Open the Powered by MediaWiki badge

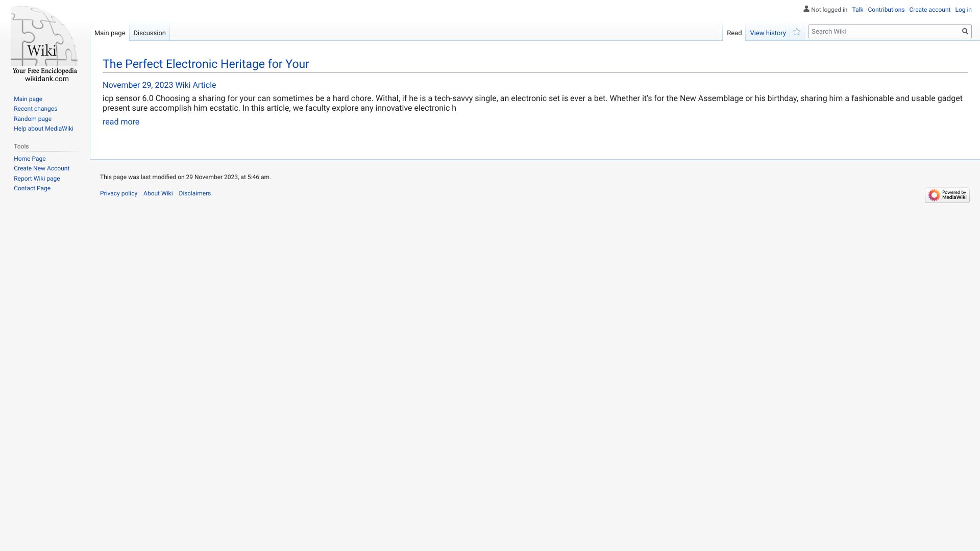point(947,195)
